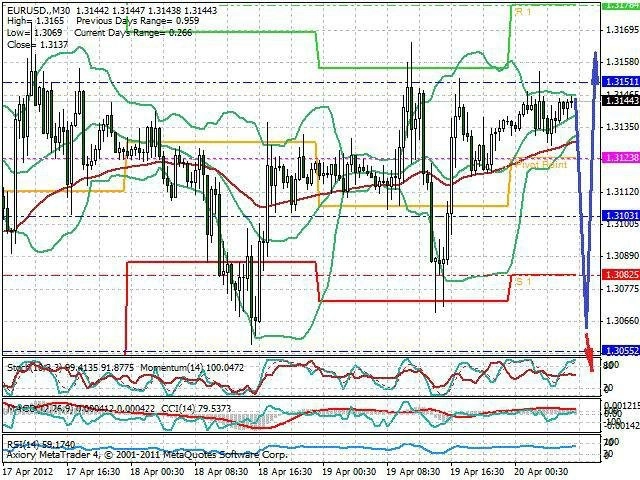Click the 19 Apr 08:30 time axis label
This screenshot has height=480, width=640.
point(413,472)
